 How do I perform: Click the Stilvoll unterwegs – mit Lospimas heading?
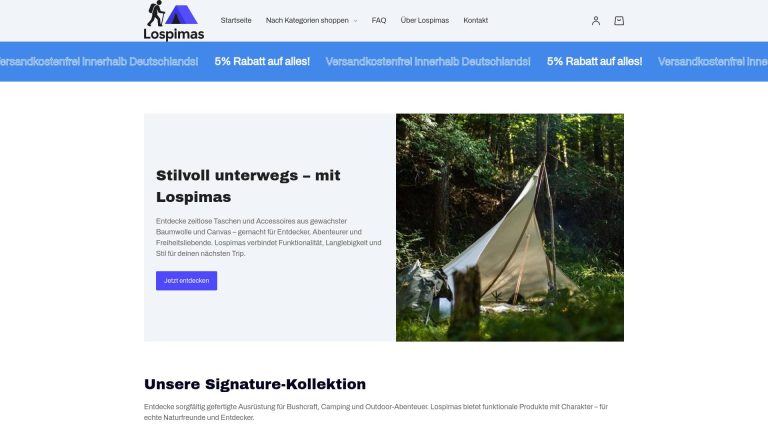[x=248, y=186]
